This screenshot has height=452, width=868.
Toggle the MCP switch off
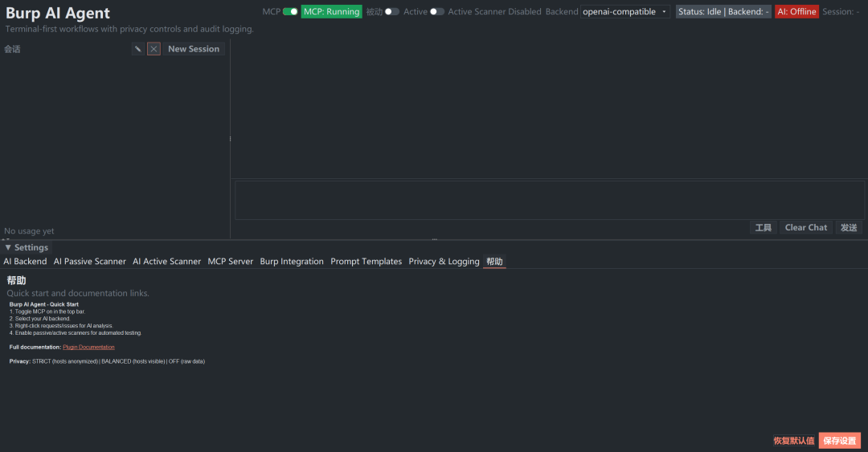pyautogui.click(x=290, y=11)
